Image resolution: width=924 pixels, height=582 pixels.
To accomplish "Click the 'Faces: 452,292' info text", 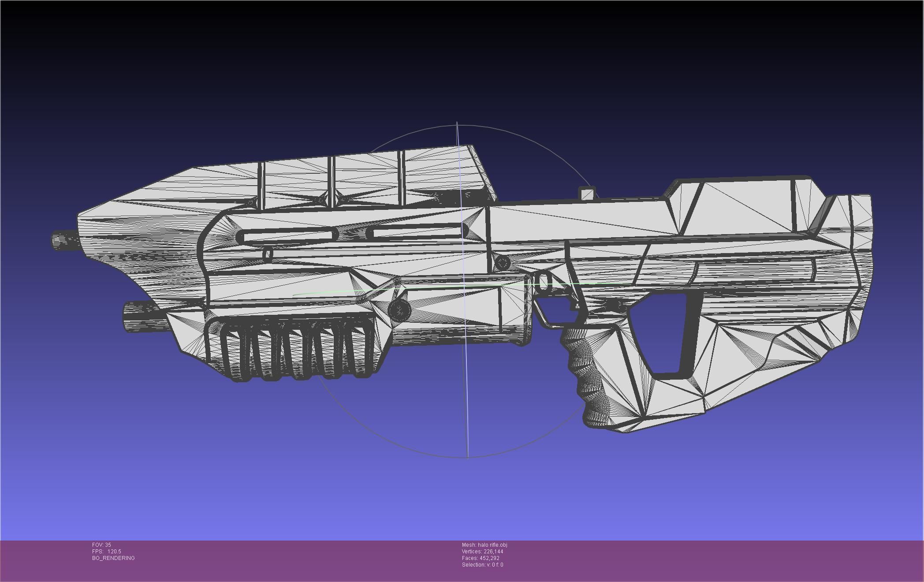I will click(481, 558).
